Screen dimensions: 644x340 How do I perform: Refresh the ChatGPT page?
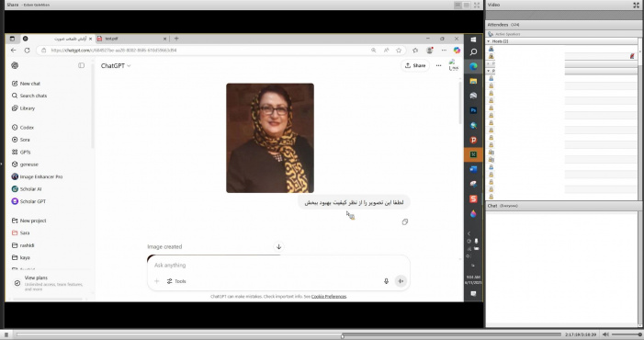coord(28,51)
